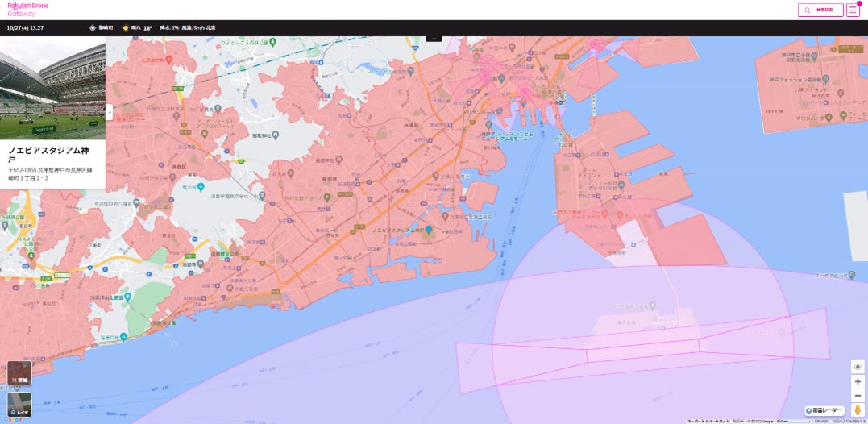Click the Rakuten Drone Gateway logo
The width and height of the screenshot is (868, 424).
pyautogui.click(x=27, y=10)
